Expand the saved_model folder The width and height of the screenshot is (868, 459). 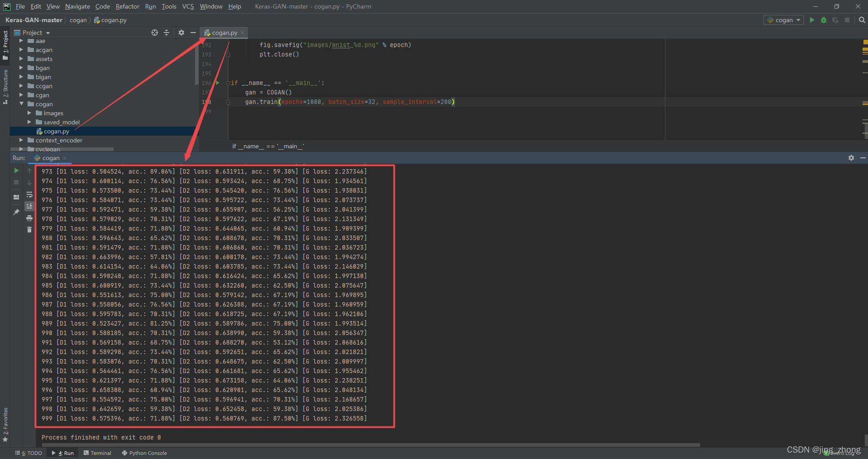29,122
